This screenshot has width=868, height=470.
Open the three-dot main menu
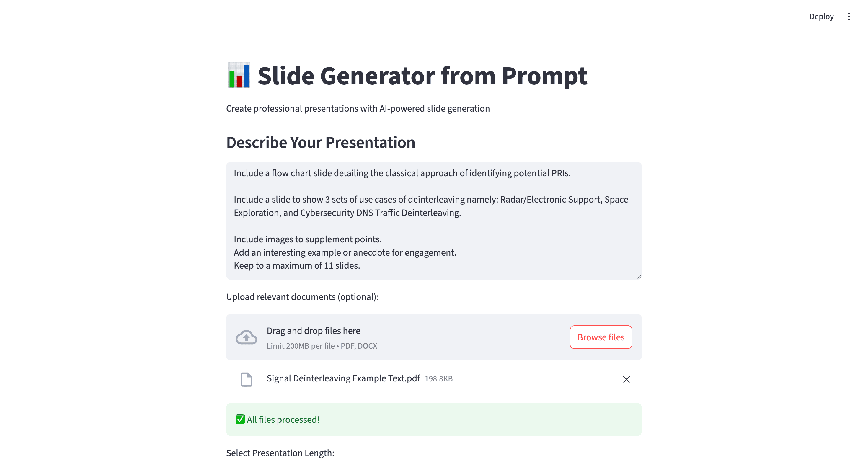[849, 17]
